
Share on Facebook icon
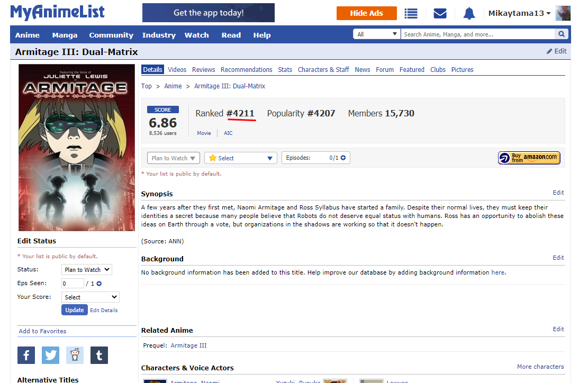pyautogui.click(x=26, y=355)
